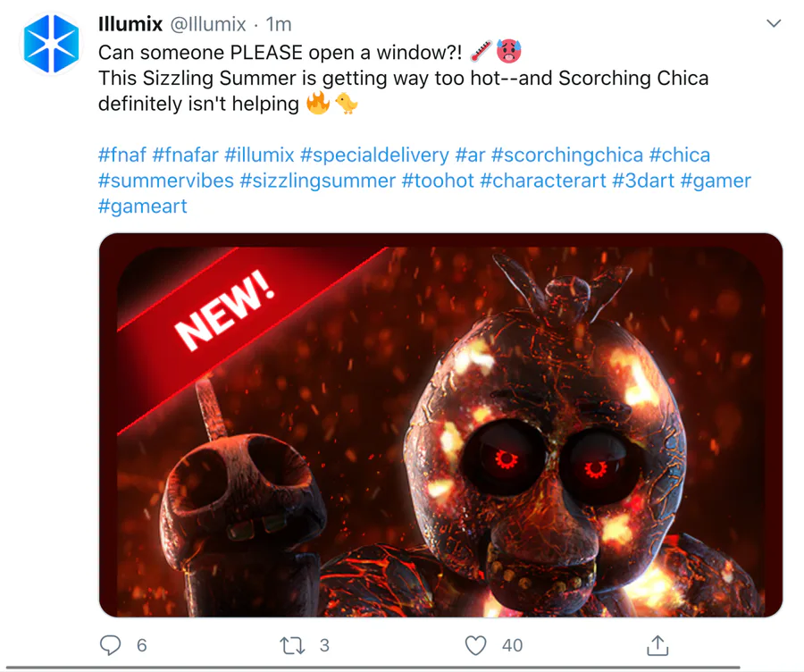804x672 pixels.
Task: Click the reply count number 6
Action: click(142, 645)
